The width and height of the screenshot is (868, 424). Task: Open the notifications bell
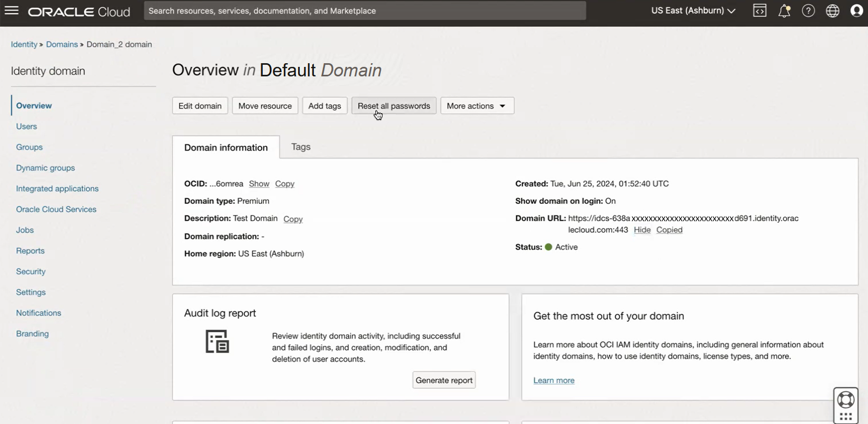(784, 11)
